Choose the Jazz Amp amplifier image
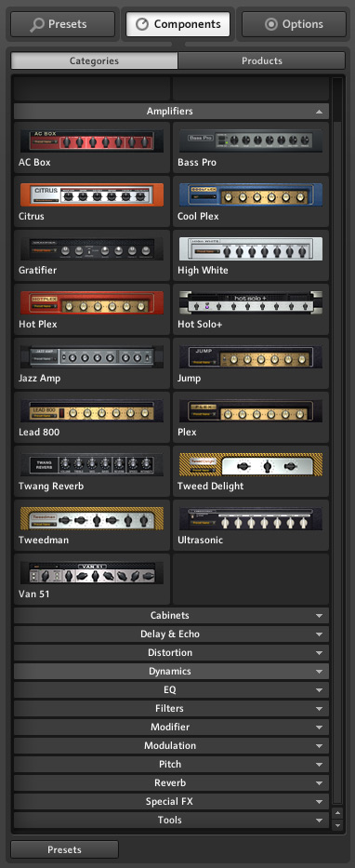Screen dimensions: 355x868 click(92, 357)
